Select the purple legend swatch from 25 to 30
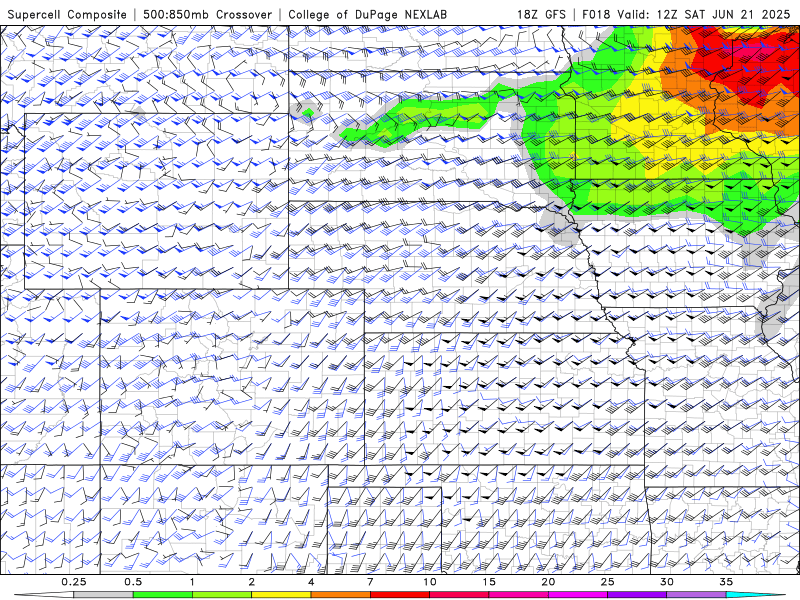This screenshot has height=600, width=800. pos(637,595)
